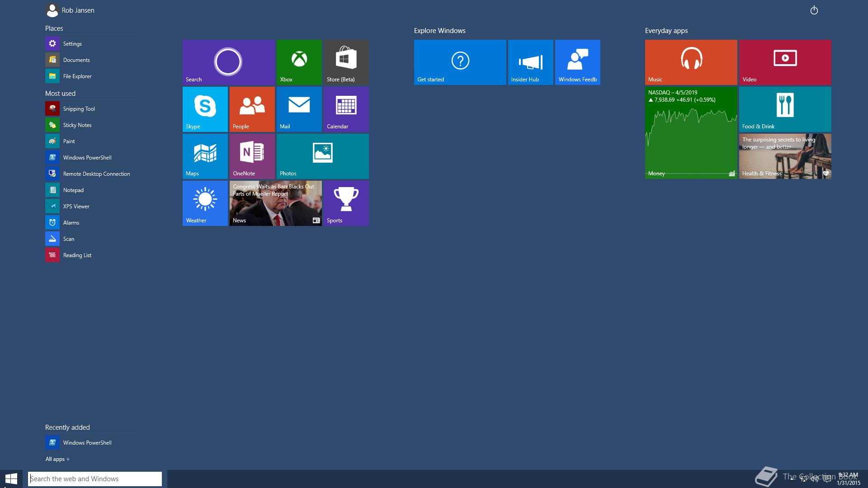Click the Everyday apps group heading
The height and width of the screenshot is (488, 868).
666,31
